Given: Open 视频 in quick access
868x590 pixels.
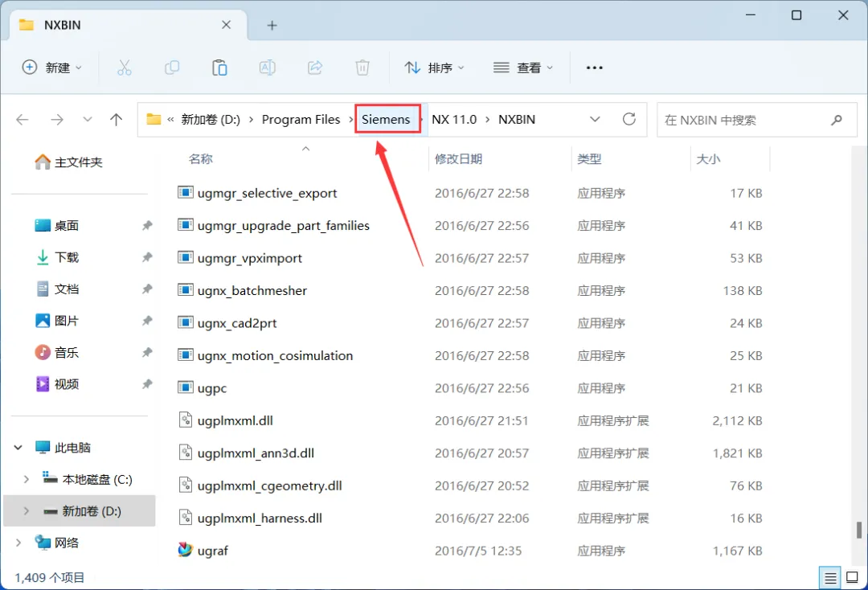Looking at the screenshot, I should [x=58, y=384].
